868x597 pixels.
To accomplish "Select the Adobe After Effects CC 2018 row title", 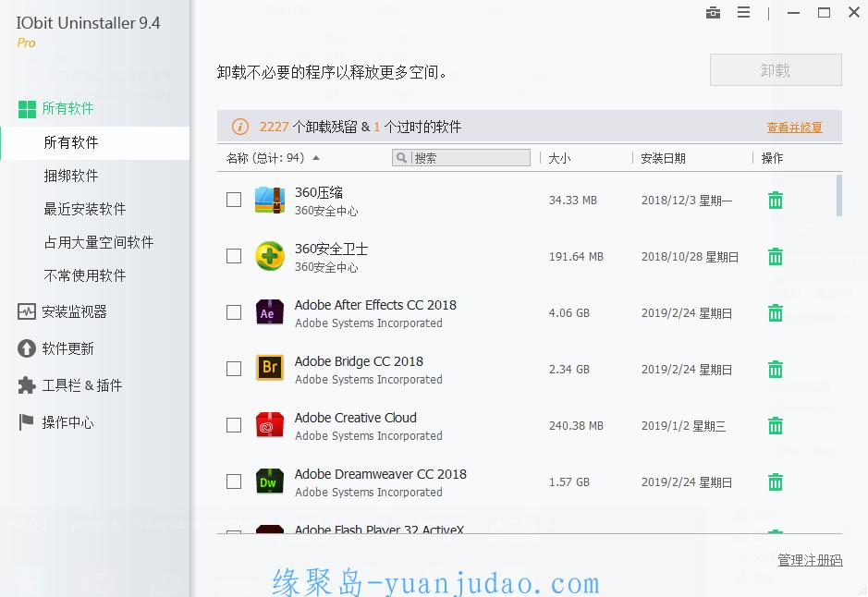I will [x=375, y=305].
